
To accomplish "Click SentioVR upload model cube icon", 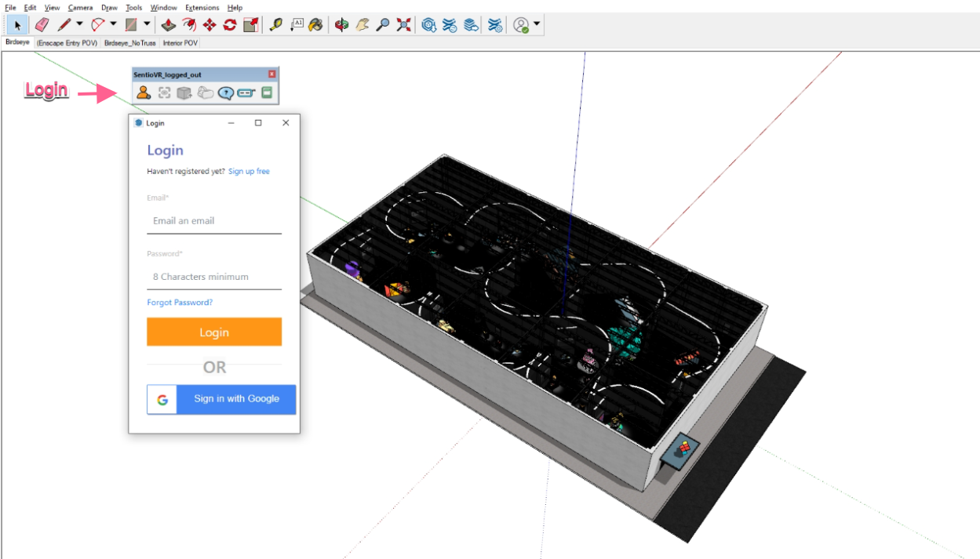I will pyautogui.click(x=184, y=93).
